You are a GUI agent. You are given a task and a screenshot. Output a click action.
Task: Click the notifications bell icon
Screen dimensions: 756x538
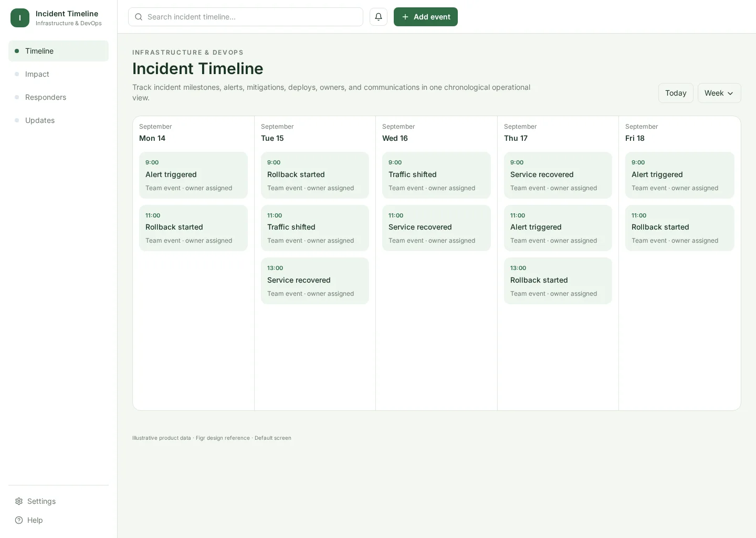coord(379,17)
